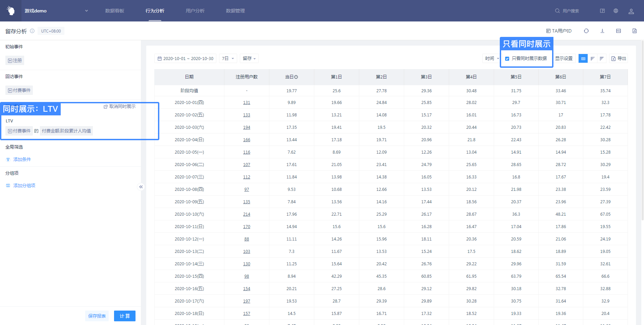The height and width of the screenshot is (325, 644).
Task: Toggle 只看同时展示数据 checkbox
Action: 507,59
